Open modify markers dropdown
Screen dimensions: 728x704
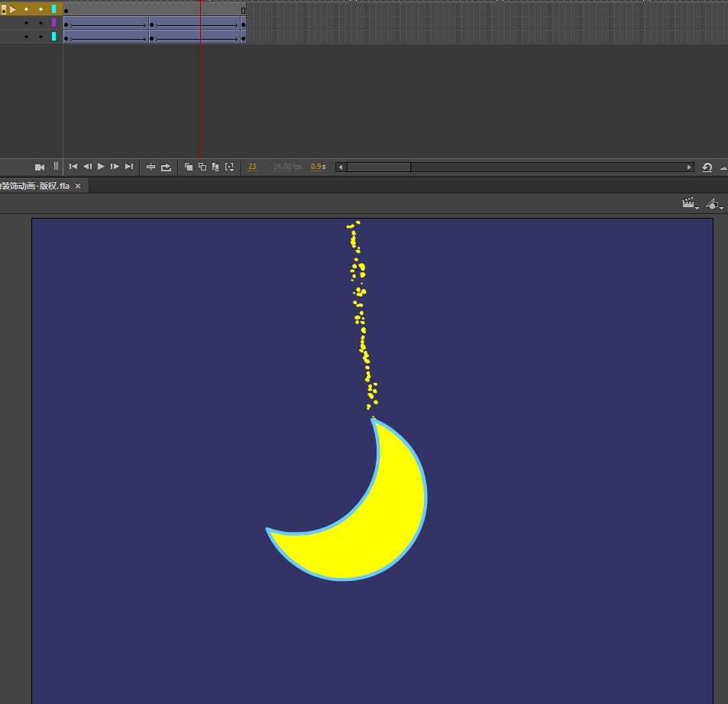tap(229, 167)
